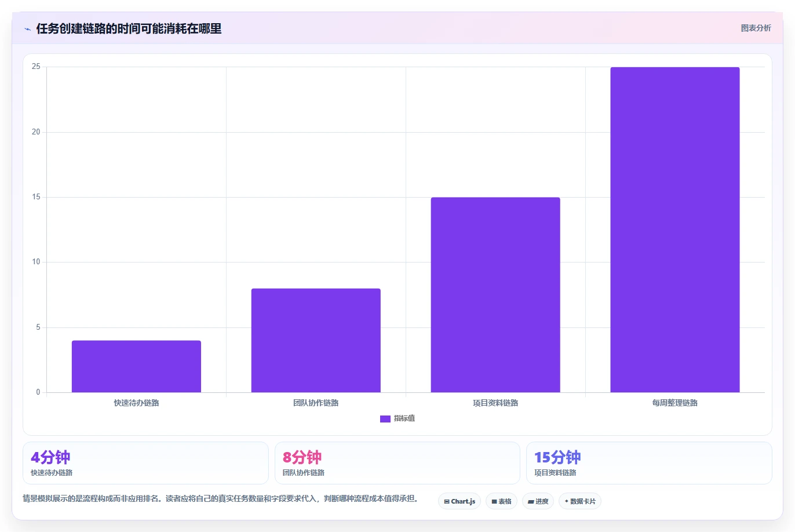
Task: Click the y-axis value 10
Action: [x=36, y=262]
